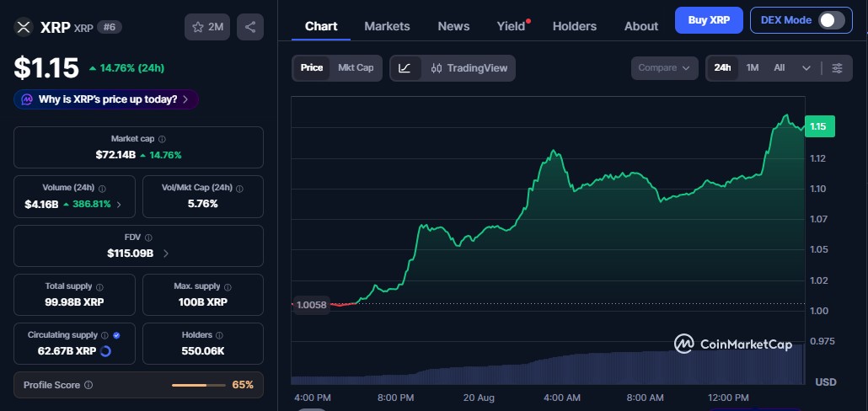Toggle DEX Mode switch
Screen dimensions: 868x411
click(x=832, y=20)
